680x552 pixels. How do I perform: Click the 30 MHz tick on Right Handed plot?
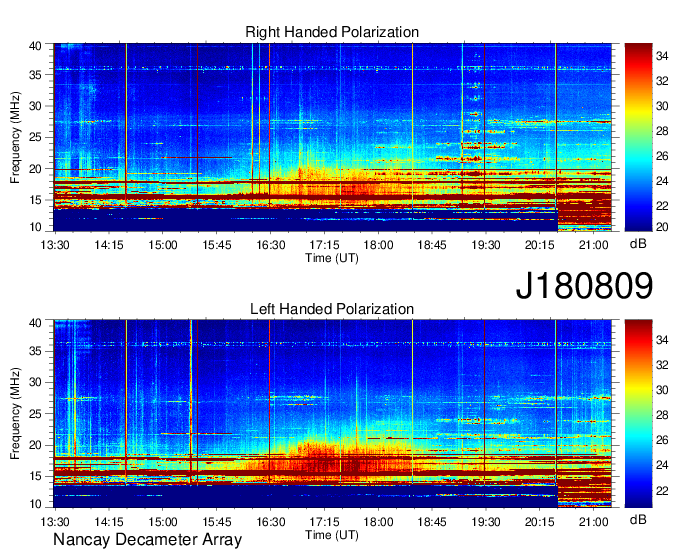35,106
